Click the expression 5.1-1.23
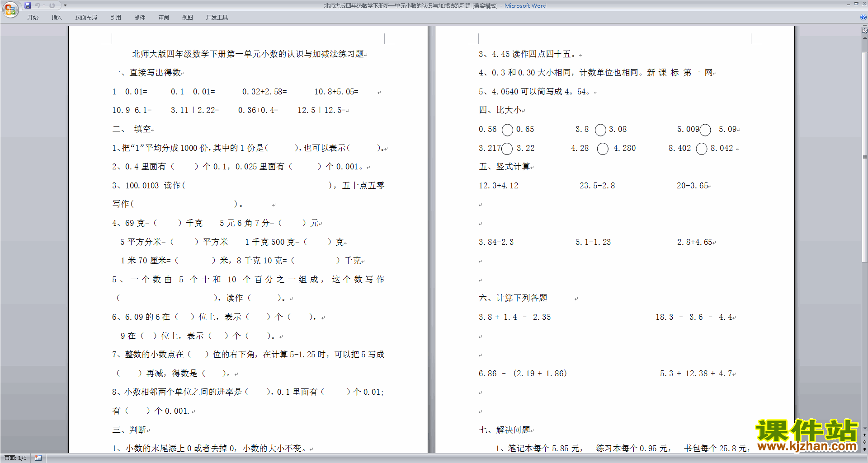 pos(593,242)
